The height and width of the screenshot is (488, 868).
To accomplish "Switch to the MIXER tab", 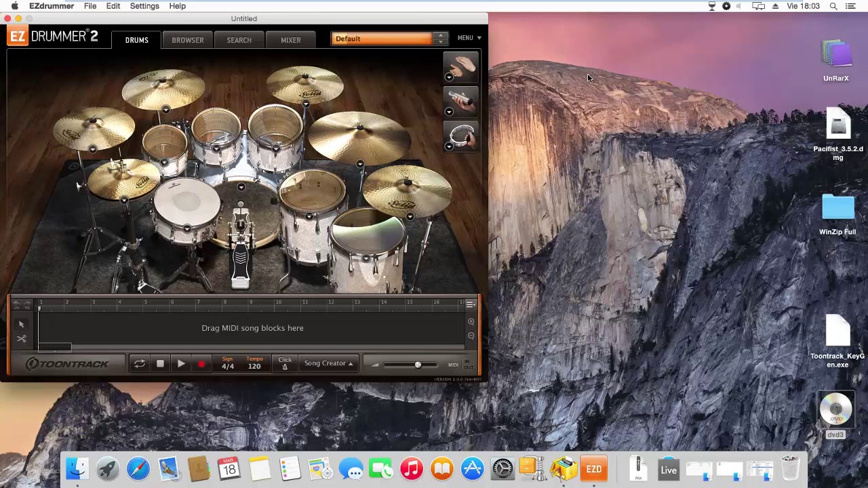I will pos(291,40).
